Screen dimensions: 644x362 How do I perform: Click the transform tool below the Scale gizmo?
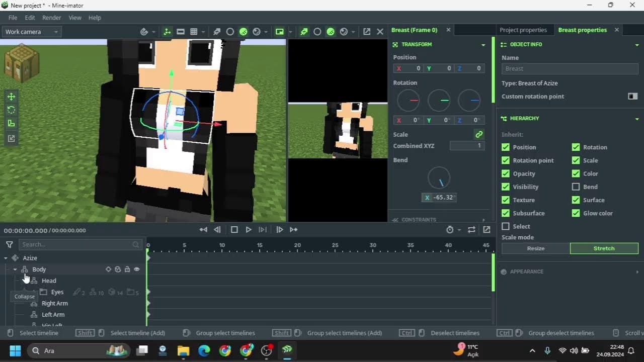coord(11,138)
